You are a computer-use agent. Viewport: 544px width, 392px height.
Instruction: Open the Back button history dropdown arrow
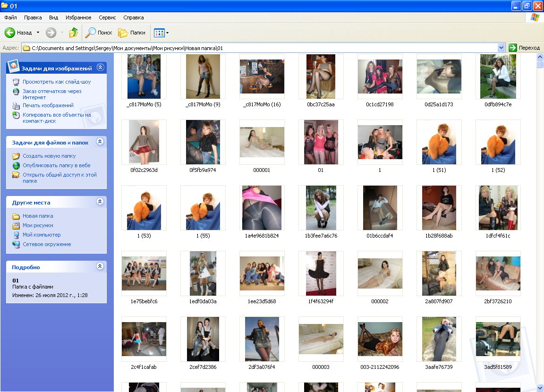38,33
